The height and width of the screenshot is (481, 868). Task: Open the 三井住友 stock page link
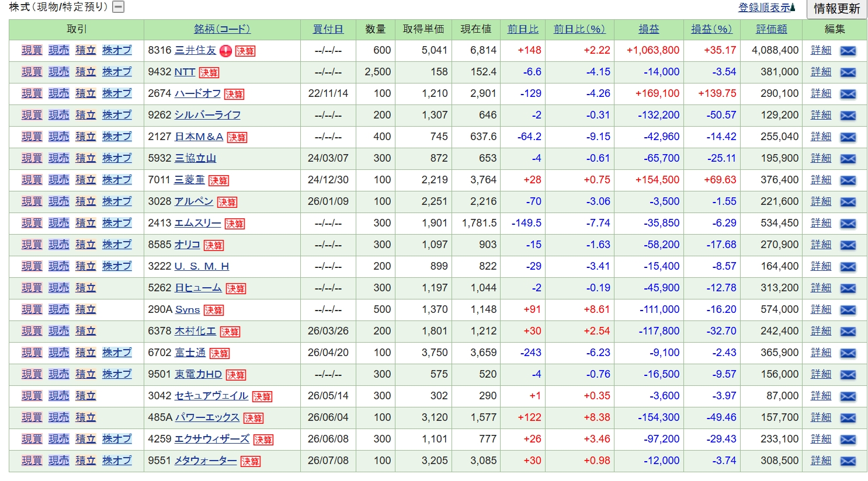196,50
